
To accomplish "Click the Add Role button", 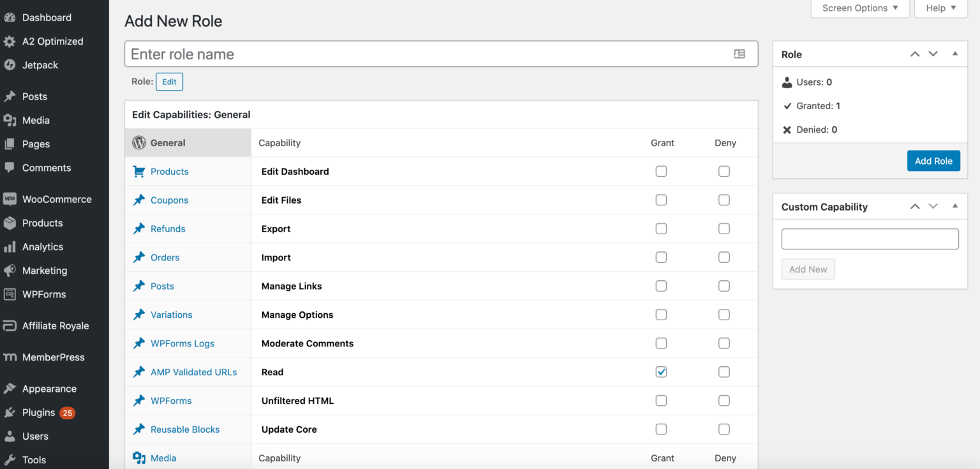I will point(933,160).
